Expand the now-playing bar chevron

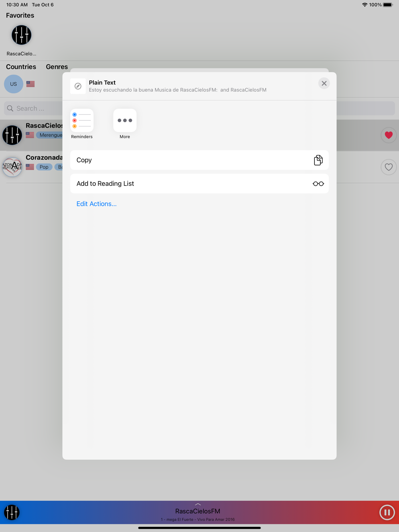[x=198, y=504]
